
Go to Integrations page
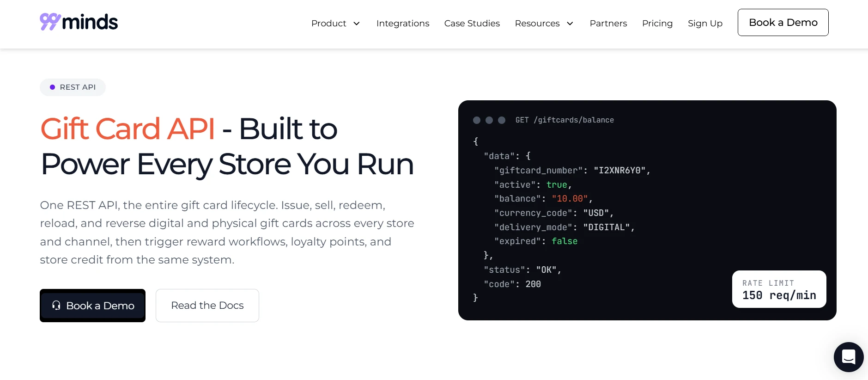pyautogui.click(x=403, y=23)
